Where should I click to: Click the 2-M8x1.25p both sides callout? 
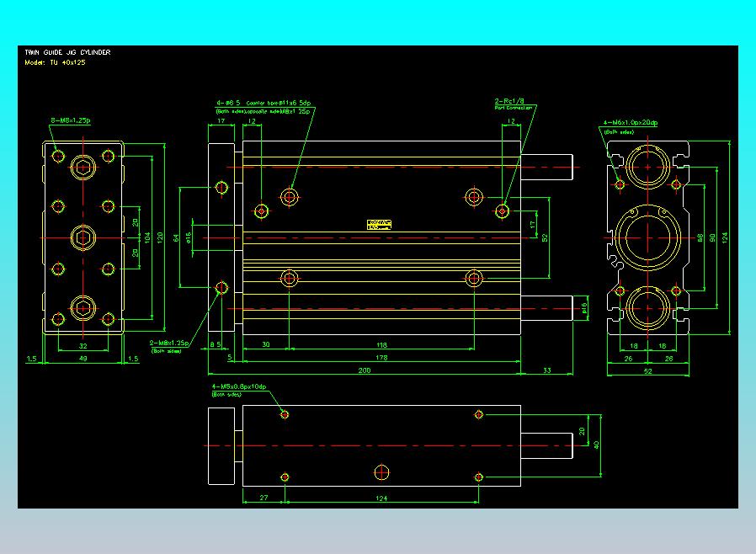(x=168, y=343)
